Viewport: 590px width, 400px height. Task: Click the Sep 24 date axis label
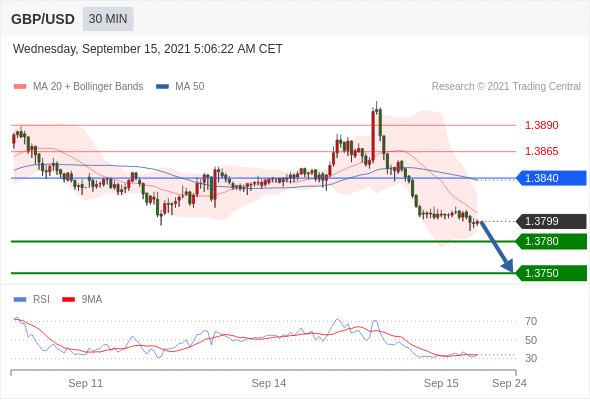[509, 383]
